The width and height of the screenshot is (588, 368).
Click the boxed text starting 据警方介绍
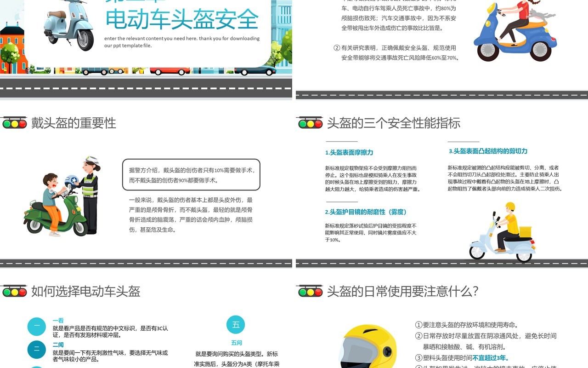pyautogui.click(x=192, y=175)
